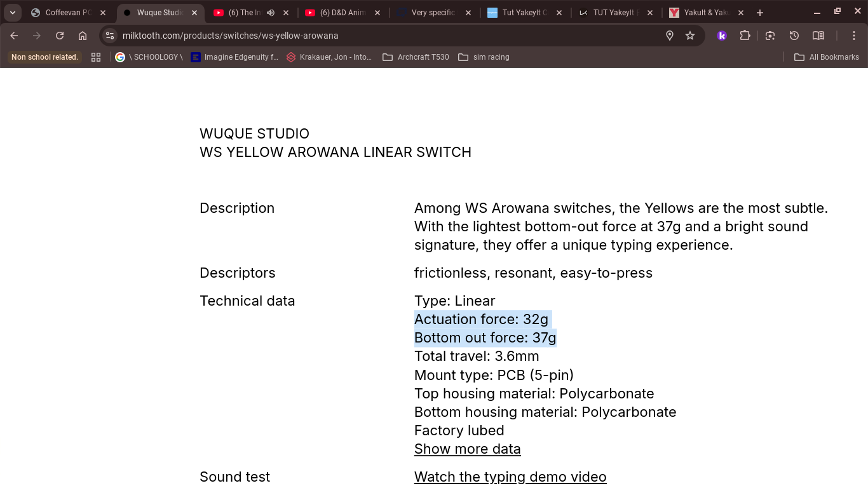868x488 pixels.
Task: Click the screenshot capture toolbar icon
Action: click(770, 36)
